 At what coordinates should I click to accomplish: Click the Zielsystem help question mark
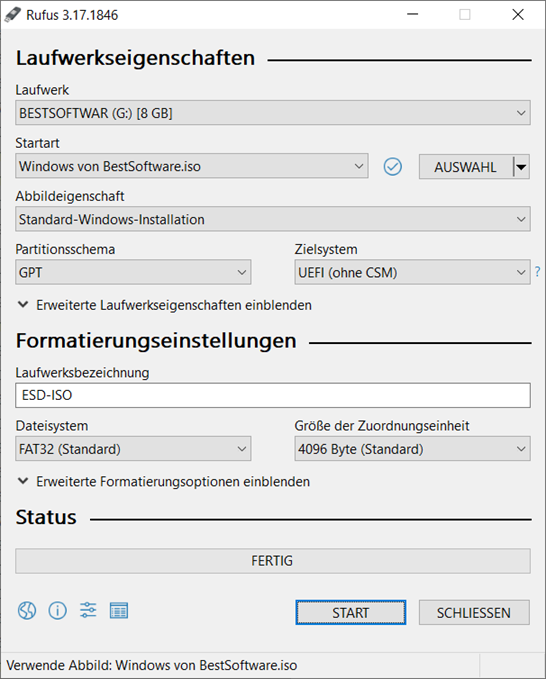[x=537, y=272]
